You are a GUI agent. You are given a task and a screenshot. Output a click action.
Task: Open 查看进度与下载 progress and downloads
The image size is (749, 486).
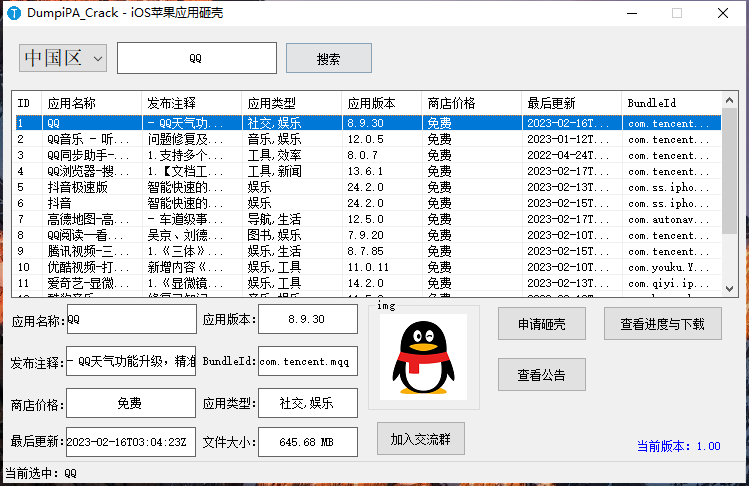[663, 324]
